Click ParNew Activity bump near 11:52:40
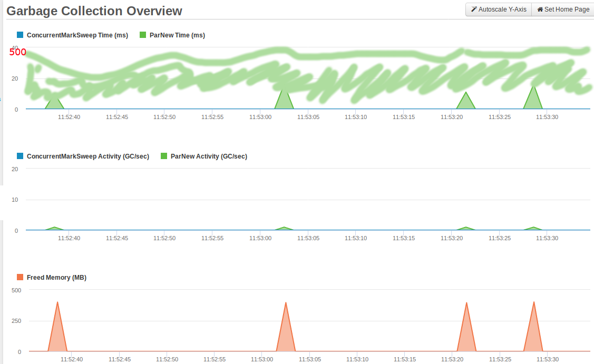 (x=55, y=229)
